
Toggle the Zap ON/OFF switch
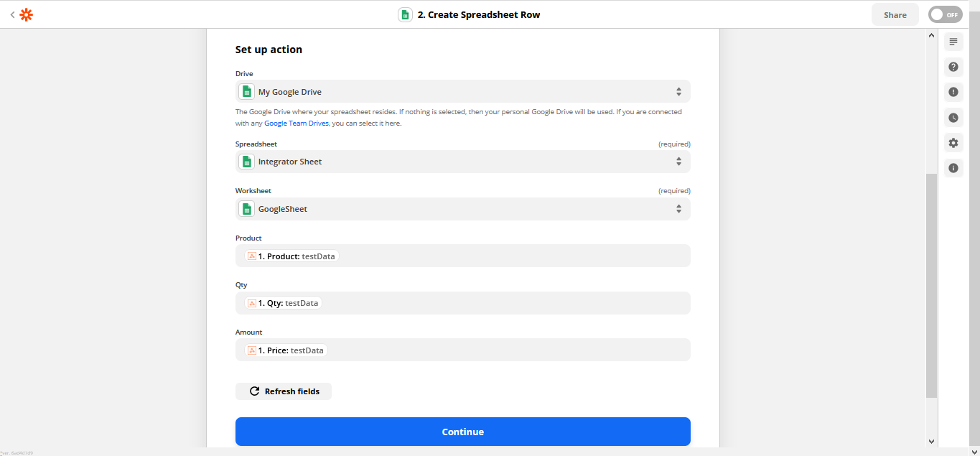point(944,14)
